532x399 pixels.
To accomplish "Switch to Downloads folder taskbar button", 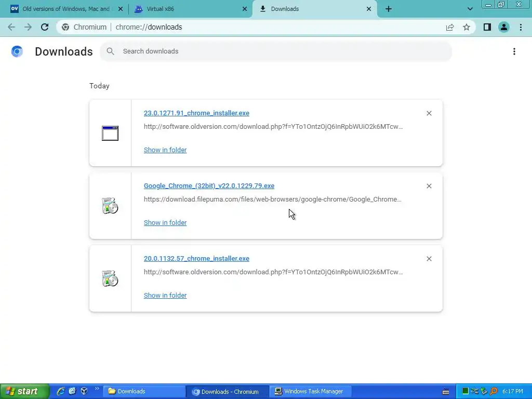I will click(144, 391).
